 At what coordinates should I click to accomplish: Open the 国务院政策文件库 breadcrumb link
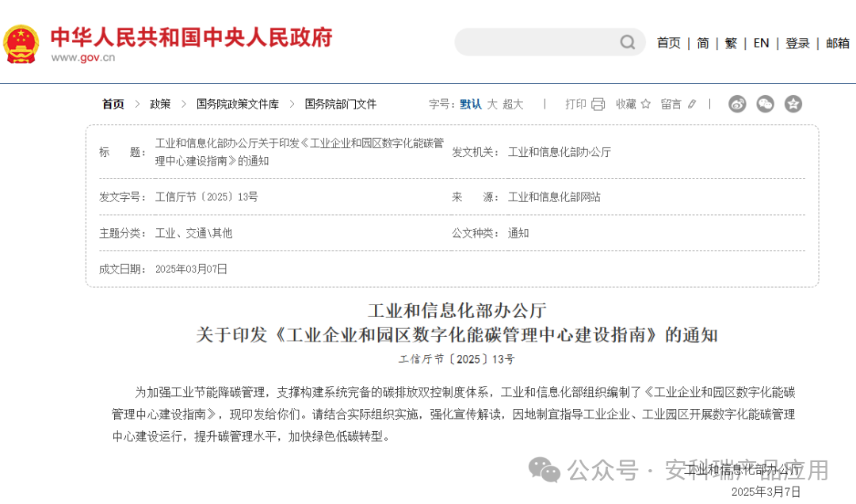click(239, 103)
